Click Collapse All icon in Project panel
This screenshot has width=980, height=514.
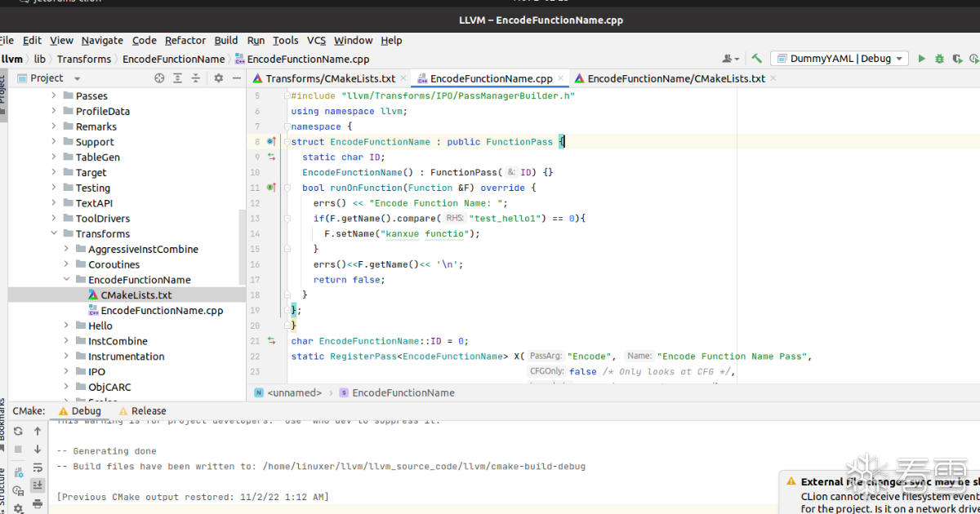pos(195,78)
